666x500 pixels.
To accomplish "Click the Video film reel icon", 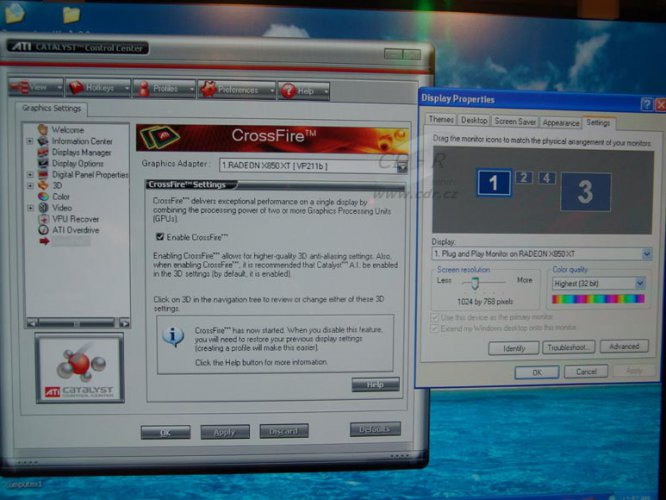I will 43,208.
